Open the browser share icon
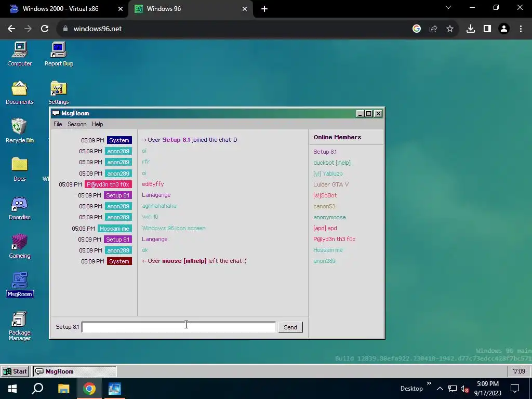The image size is (532, 399). click(433, 29)
